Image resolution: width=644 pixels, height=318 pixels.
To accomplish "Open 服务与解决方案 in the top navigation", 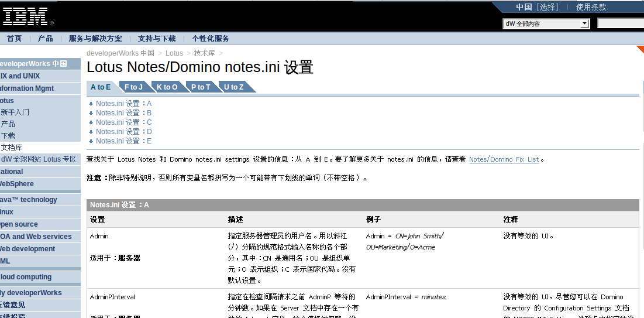I will click(x=95, y=39).
